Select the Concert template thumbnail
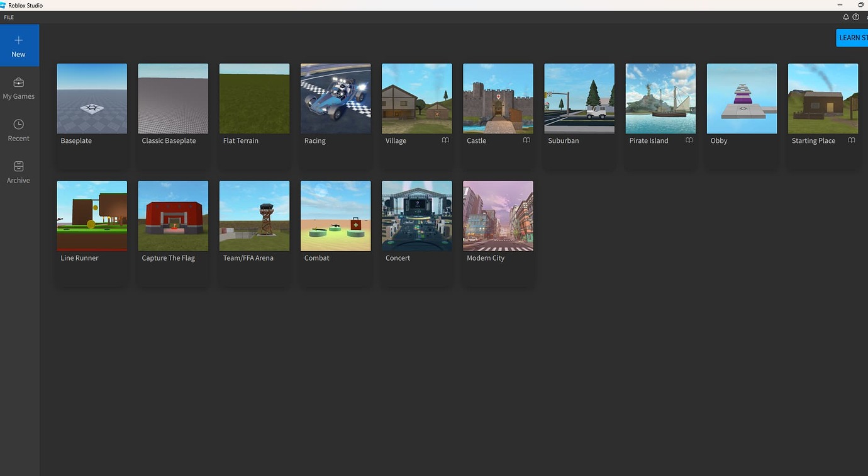Screen dimensions: 868x476 [416, 216]
